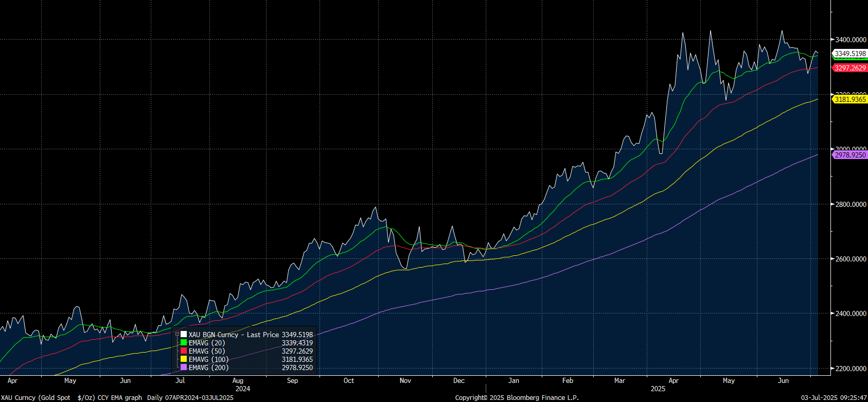Click the white 3349.5198 last price axis tag
This screenshot has height=402, width=868.
(850, 54)
